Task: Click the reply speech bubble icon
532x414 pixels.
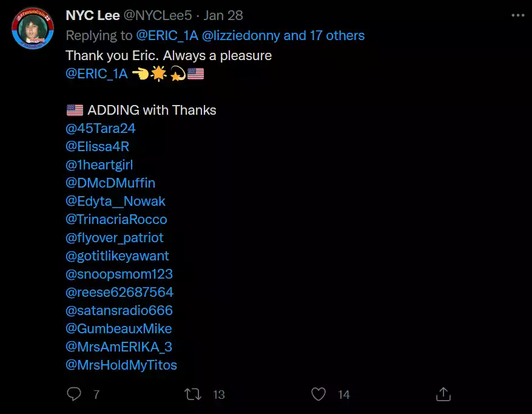Action: click(x=74, y=395)
